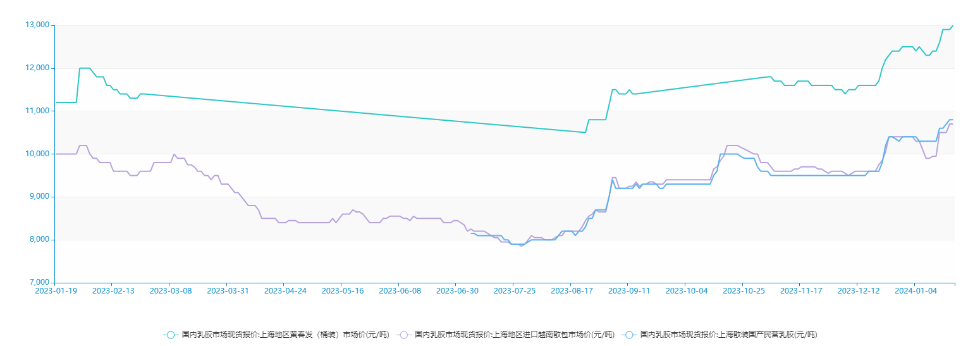Click blue legend marker for 国产民营乳胶 series

click(628, 335)
